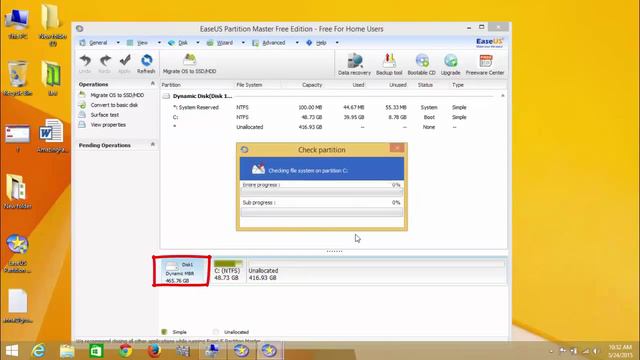
Task: Click the Apply checkmark icon
Action: click(124, 64)
